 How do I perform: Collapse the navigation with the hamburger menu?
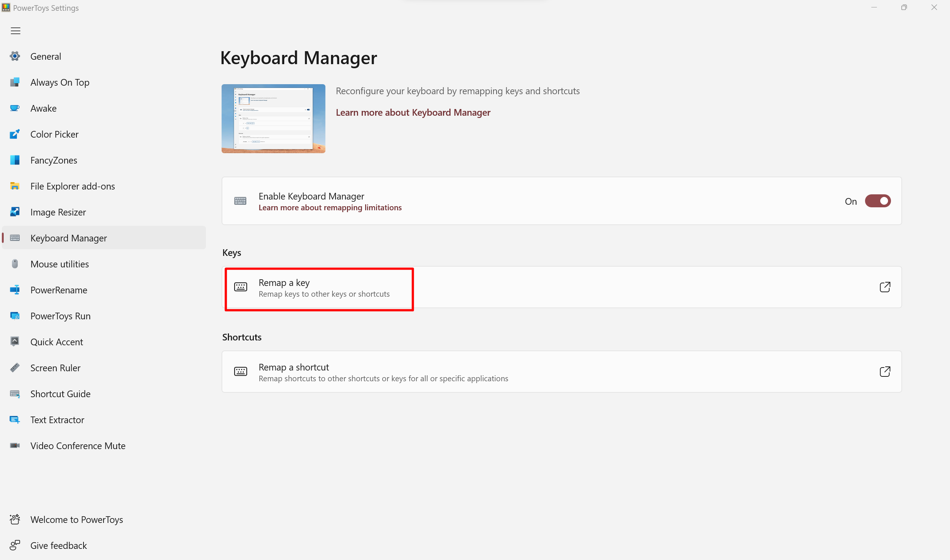pos(15,30)
